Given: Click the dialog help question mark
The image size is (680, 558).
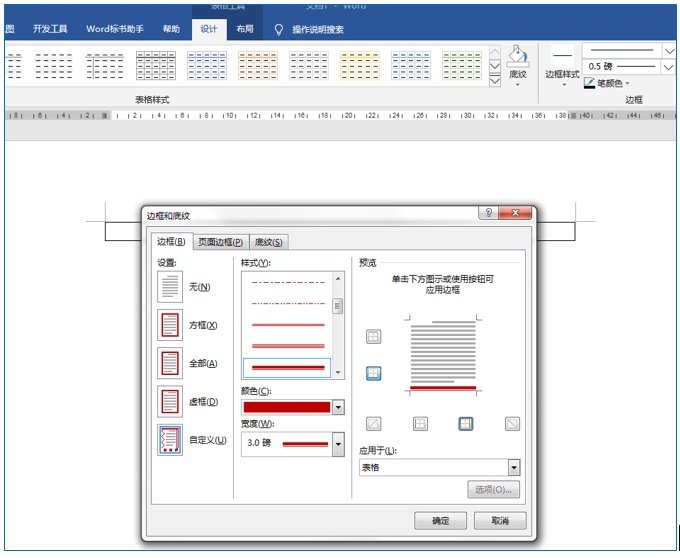Looking at the screenshot, I should (x=489, y=212).
